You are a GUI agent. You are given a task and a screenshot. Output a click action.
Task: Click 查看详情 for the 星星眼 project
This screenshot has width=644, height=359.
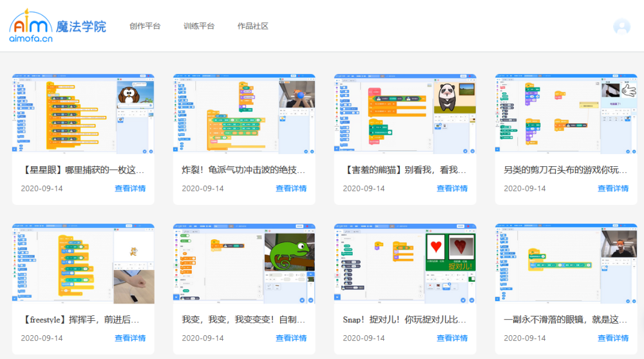(130, 188)
